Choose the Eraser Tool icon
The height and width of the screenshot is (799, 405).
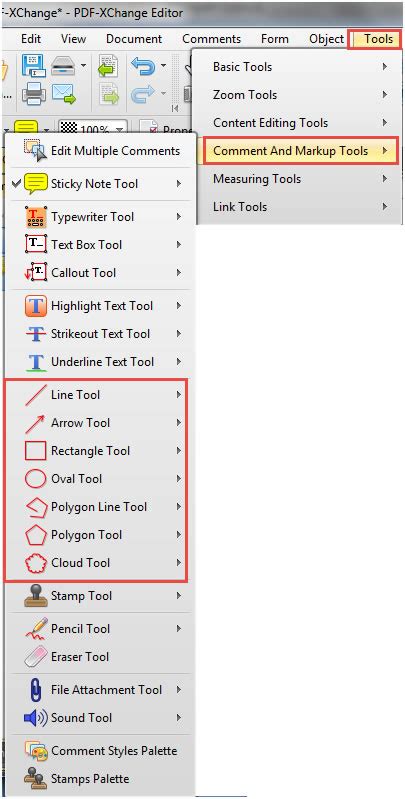point(36,657)
